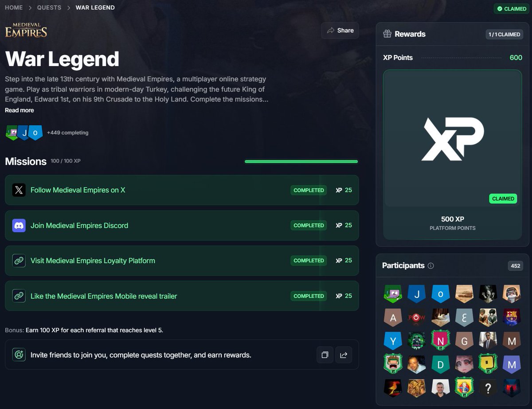Open Visit Medieval Empires Loyalty Platform mission

click(182, 261)
